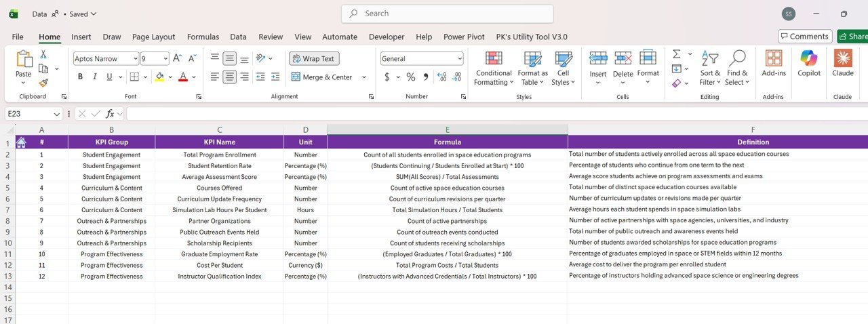Image resolution: width=868 pixels, height=324 pixels.
Task: Click the Conditional Formatting icon
Action: pos(494,59)
